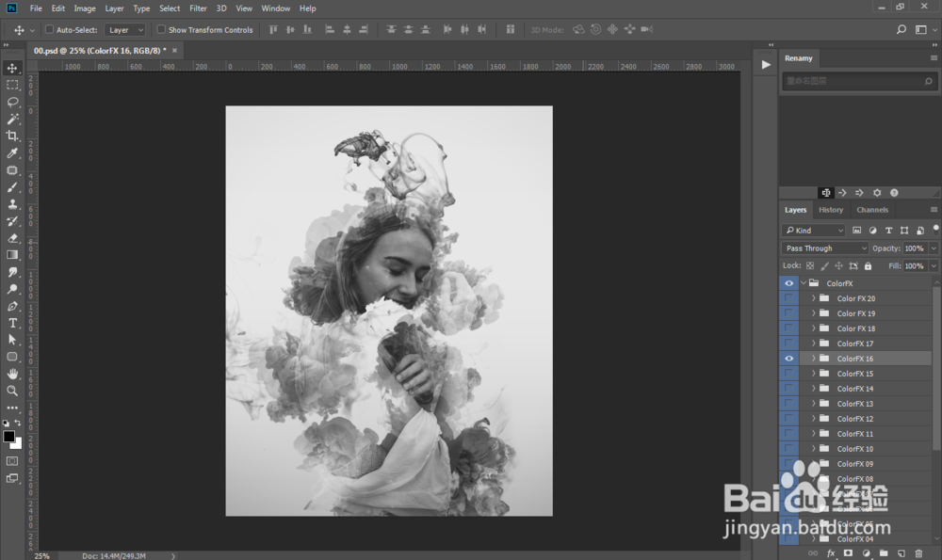942x560 pixels.
Task: Add a layer style with fx icon
Action: pos(831,553)
